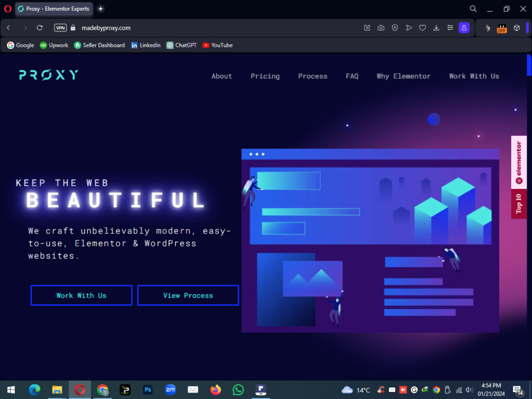Open the FAQ navigation menu item
The image size is (532, 399).
352,76
